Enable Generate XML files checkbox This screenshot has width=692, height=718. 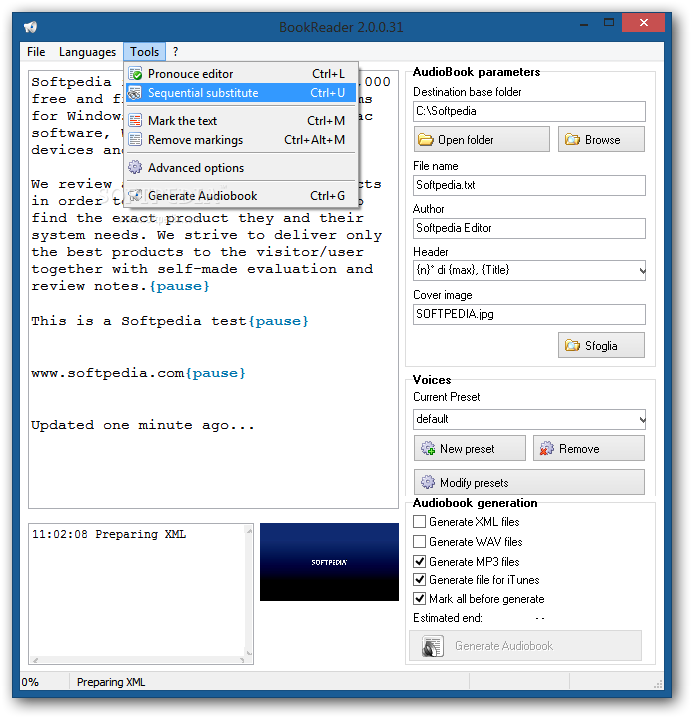click(x=419, y=522)
